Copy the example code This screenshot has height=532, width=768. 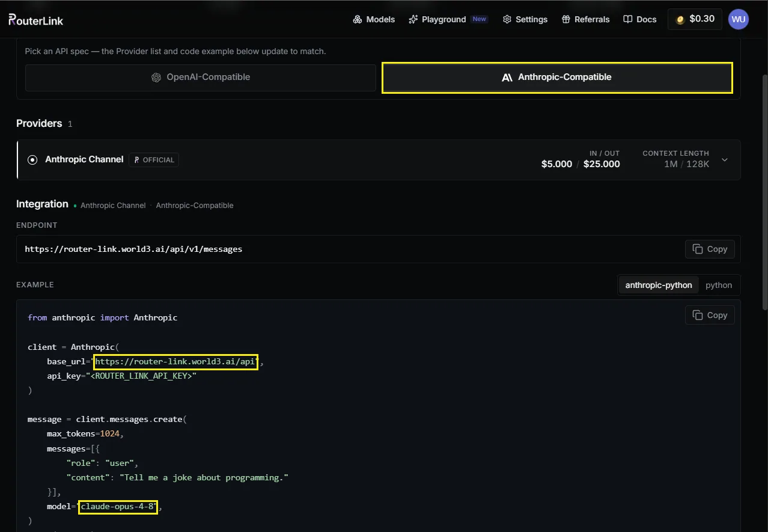(x=710, y=315)
